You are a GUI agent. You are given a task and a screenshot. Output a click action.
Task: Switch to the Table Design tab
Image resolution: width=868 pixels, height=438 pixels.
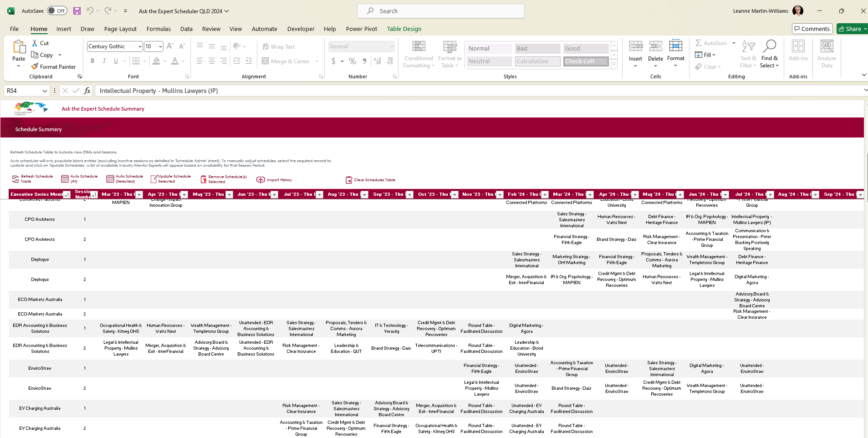click(x=404, y=29)
